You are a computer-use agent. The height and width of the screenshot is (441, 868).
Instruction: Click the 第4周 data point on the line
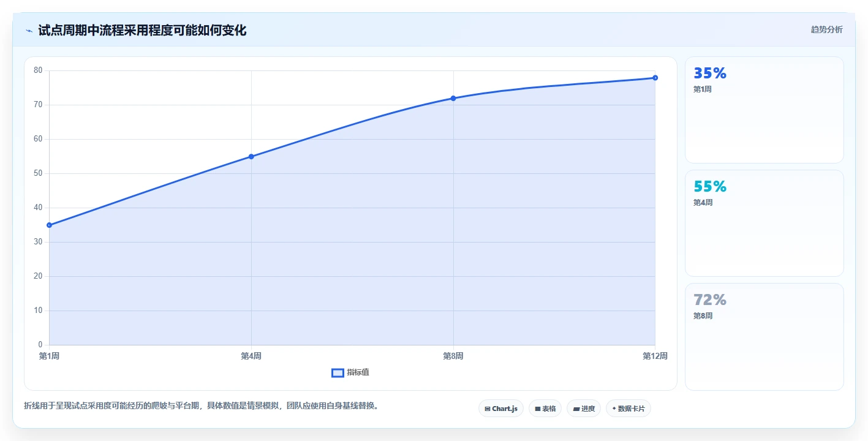[251, 156]
